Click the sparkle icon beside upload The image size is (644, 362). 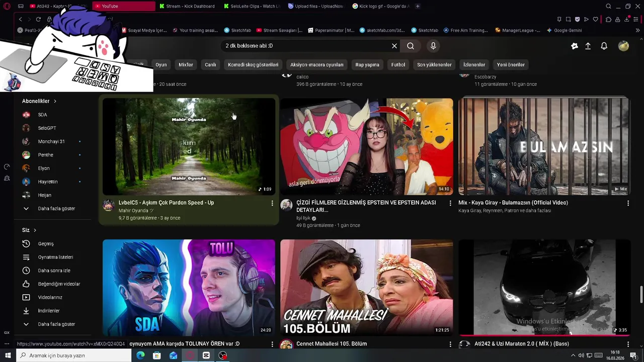pyautogui.click(x=575, y=46)
